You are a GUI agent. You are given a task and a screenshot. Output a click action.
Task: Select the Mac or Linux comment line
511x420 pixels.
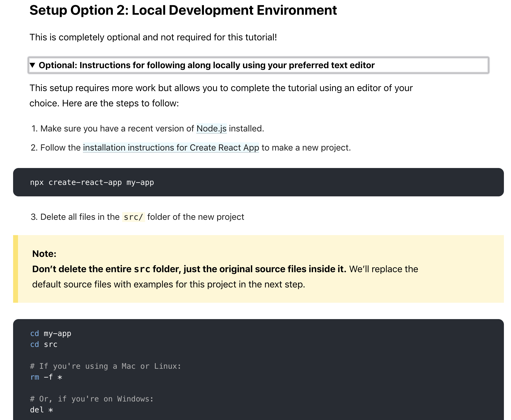[105, 366]
